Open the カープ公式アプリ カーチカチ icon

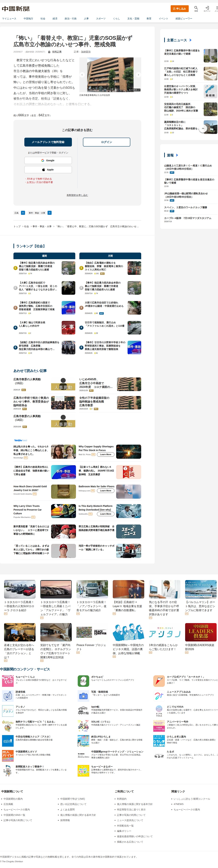pos(159,681)
